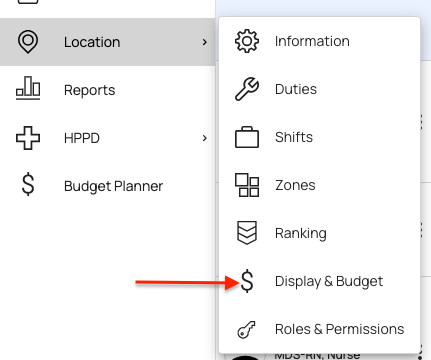
Task: Open the Location menu item
Action: point(107,42)
